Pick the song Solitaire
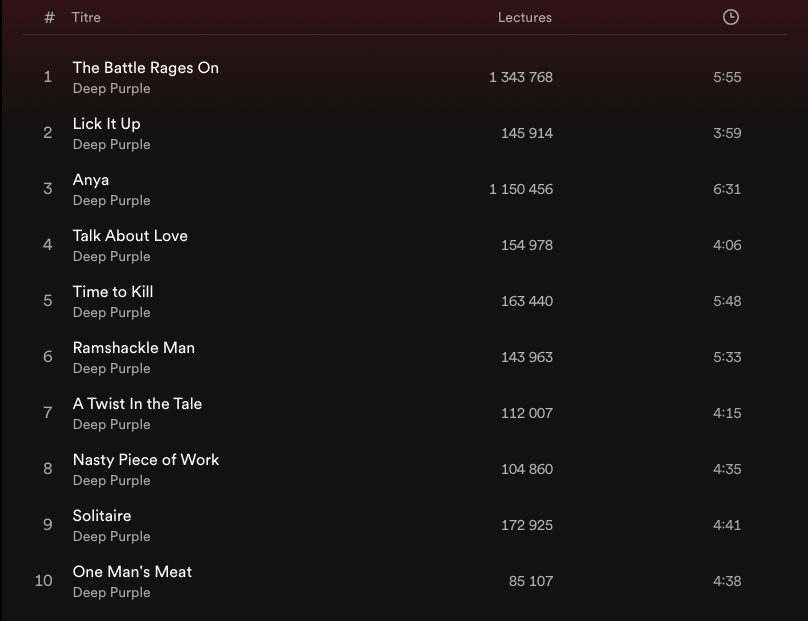This screenshot has height=621, width=808. click(x=102, y=516)
